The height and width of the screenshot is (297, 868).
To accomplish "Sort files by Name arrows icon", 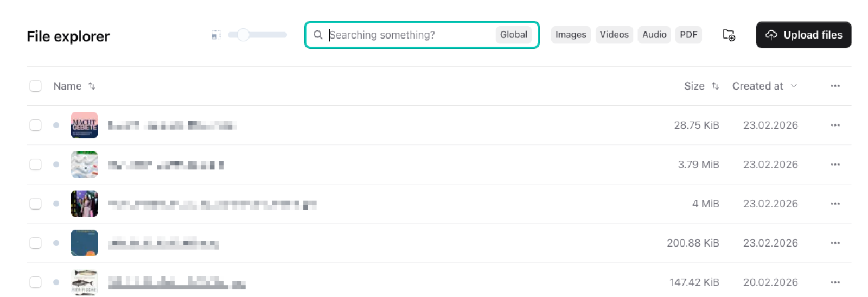I will click(92, 86).
